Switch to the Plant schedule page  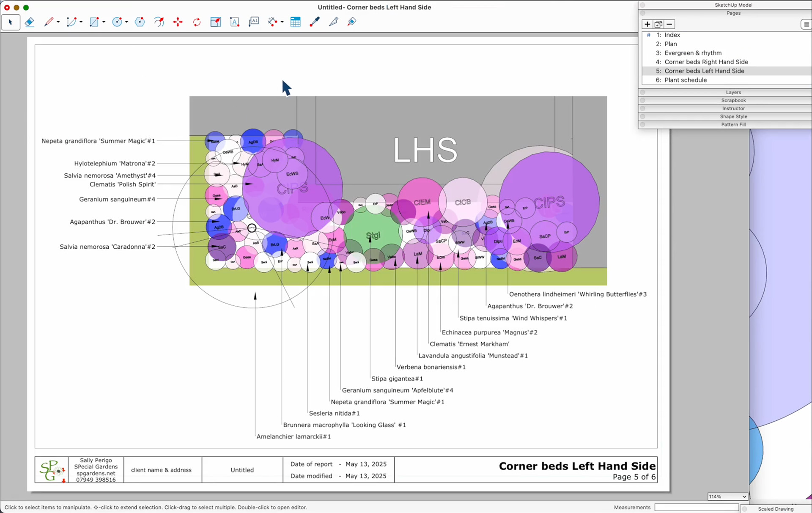tap(686, 80)
